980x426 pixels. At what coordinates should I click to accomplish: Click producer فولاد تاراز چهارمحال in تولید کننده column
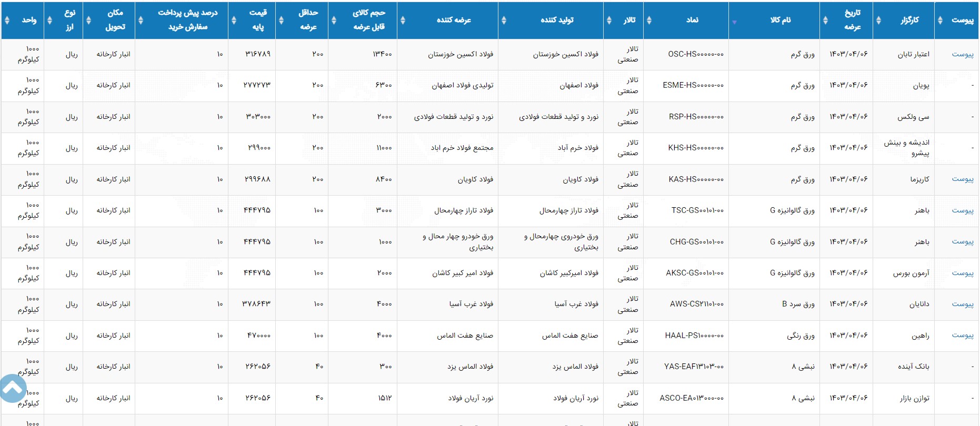coord(568,210)
